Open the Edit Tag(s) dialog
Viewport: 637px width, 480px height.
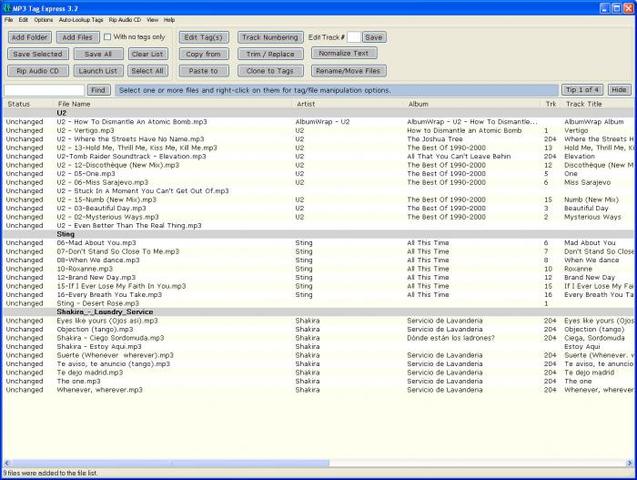(204, 37)
